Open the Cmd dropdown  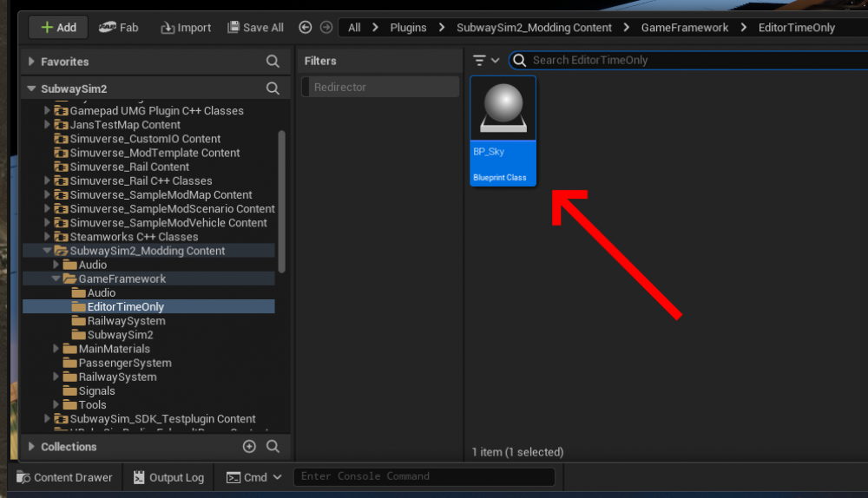click(254, 477)
